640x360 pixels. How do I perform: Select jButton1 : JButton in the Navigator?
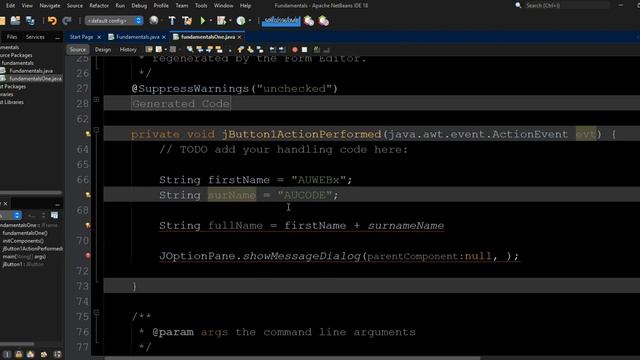[x=23, y=264]
